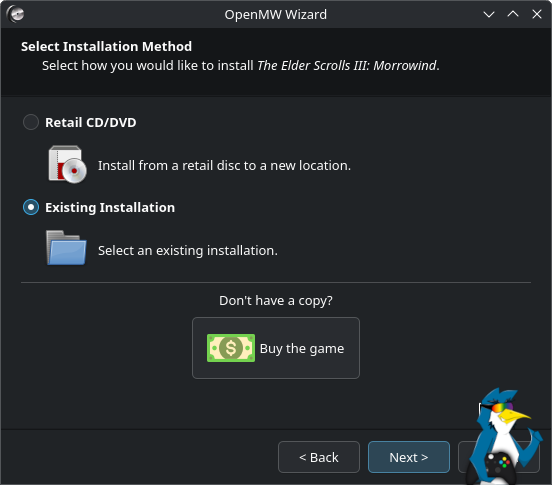Click the retail disc box icon
The width and height of the screenshot is (552, 485).
click(x=67, y=165)
